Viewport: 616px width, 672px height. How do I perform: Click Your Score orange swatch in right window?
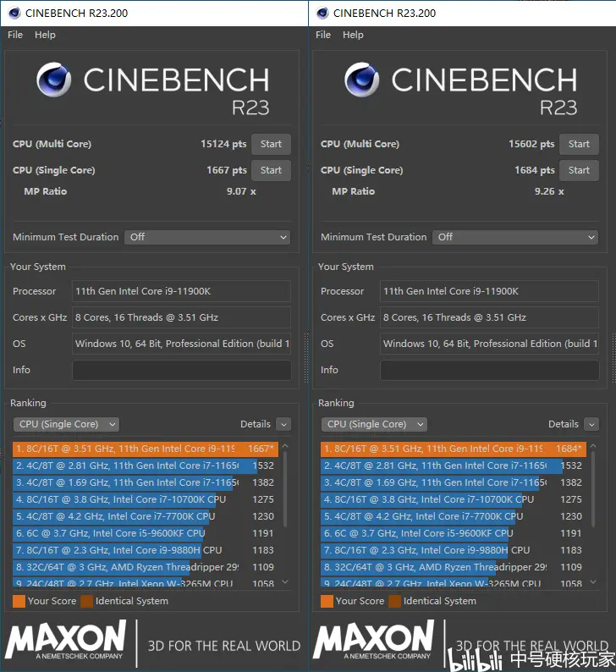[327, 601]
